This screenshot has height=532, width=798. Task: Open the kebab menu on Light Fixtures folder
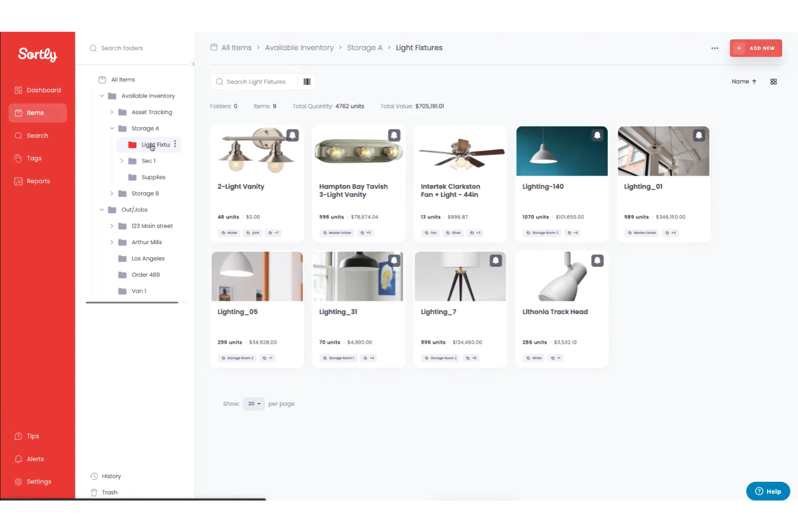pos(175,144)
